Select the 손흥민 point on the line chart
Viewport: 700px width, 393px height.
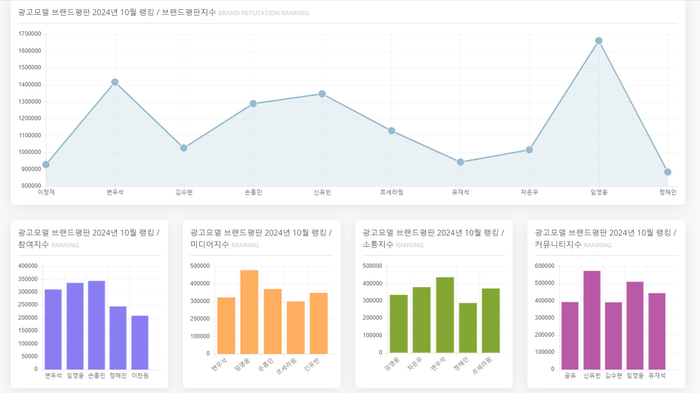[253, 104]
